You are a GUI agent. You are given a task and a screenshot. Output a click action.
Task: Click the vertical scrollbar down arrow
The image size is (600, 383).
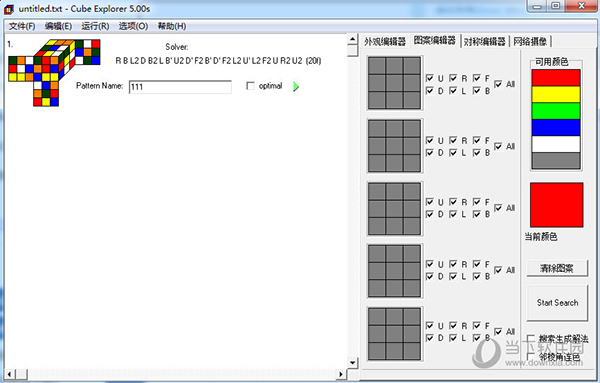pos(352,362)
